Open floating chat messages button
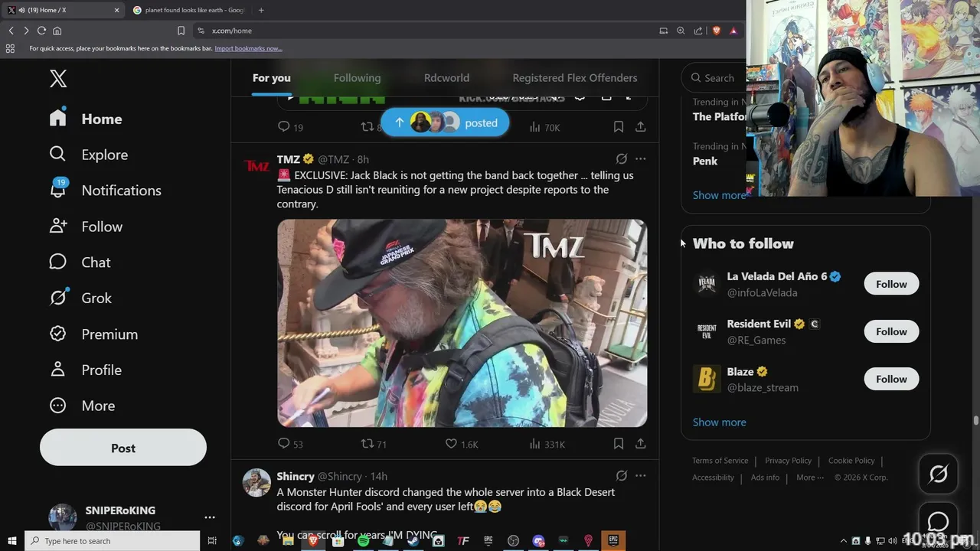The width and height of the screenshot is (980, 551). [x=938, y=521]
